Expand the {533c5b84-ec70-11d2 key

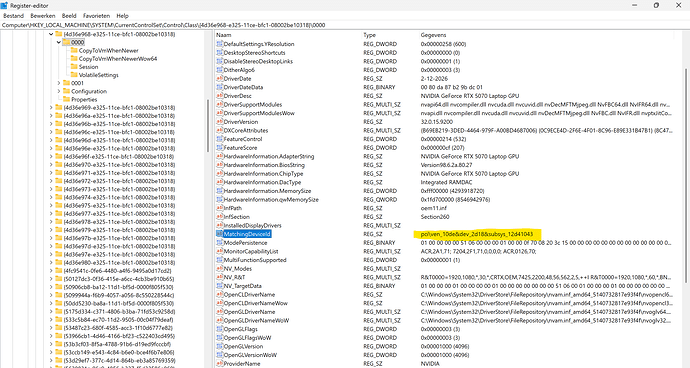[x=51, y=320]
